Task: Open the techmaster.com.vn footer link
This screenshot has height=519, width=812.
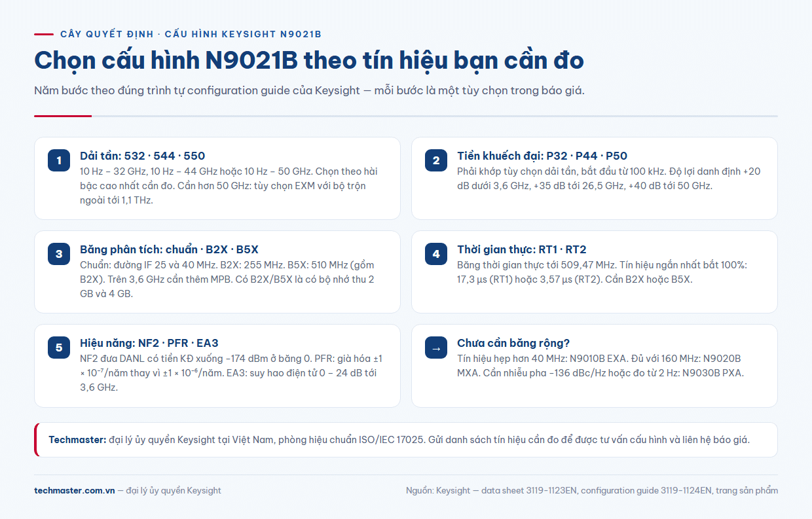Action: point(75,490)
